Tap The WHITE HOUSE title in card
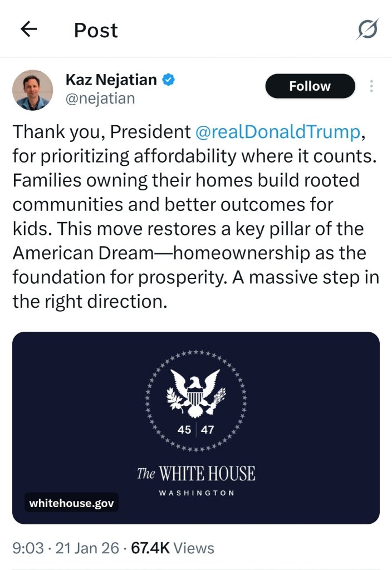The height and width of the screenshot is (570, 392). point(196,473)
